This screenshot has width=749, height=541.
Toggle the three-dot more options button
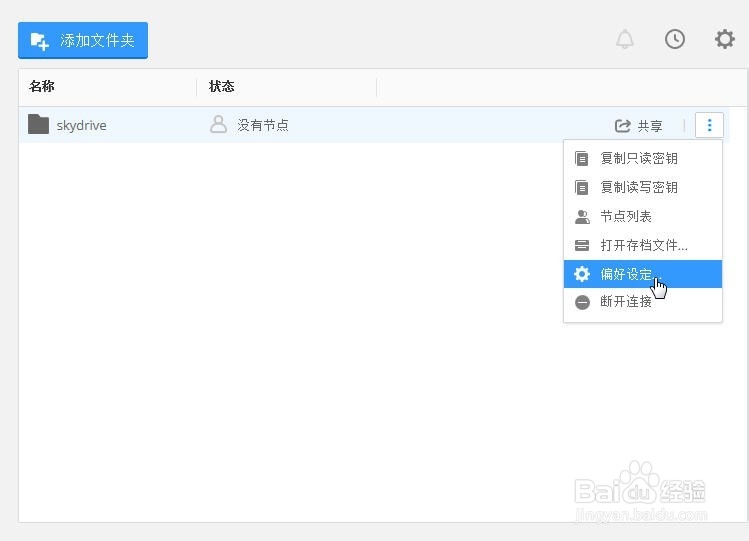[x=709, y=125]
